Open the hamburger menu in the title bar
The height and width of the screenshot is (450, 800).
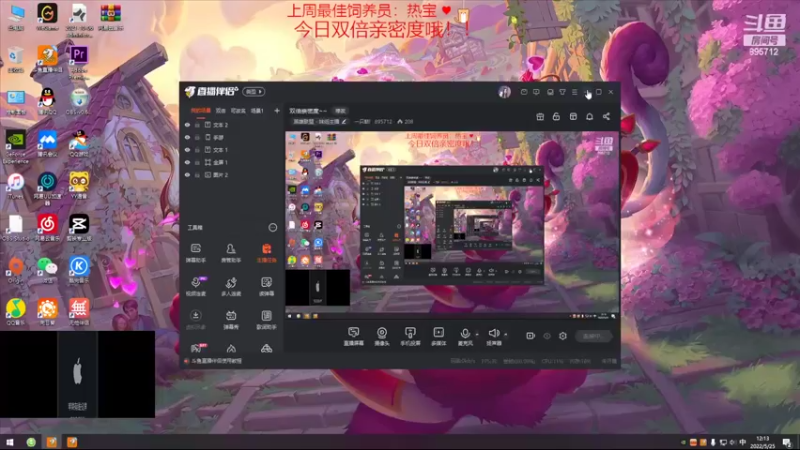[x=574, y=92]
